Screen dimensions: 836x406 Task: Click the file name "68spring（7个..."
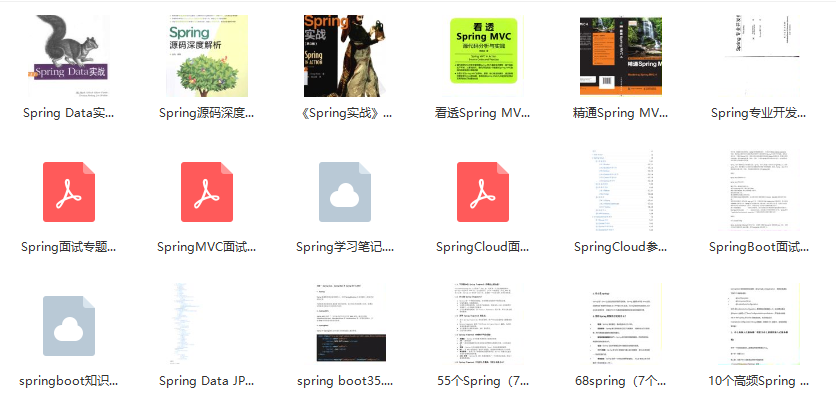tap(621, 381)
